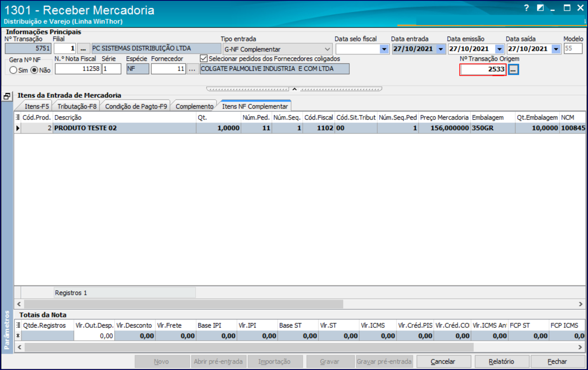Click Qt.Embalagem cell 10,0000
Image resolution: width=588 pixels, height=370 pixels.
537,128
